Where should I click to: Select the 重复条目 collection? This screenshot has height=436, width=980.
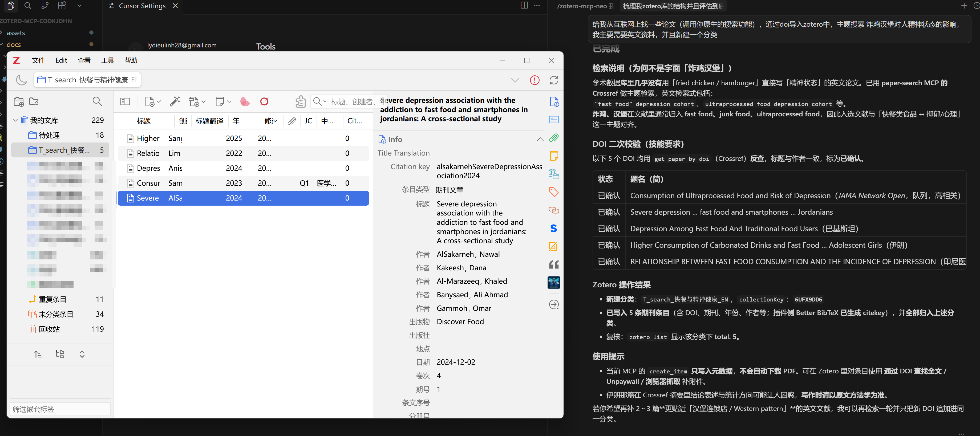click(x=52, y=299)
